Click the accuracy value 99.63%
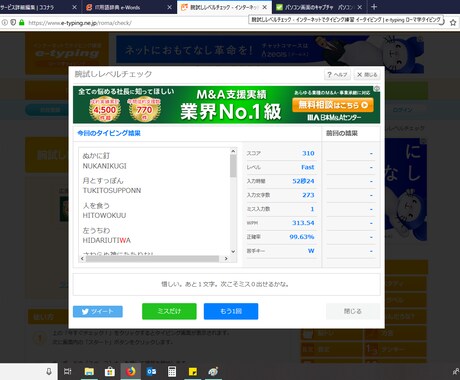 tap(302, 237)
